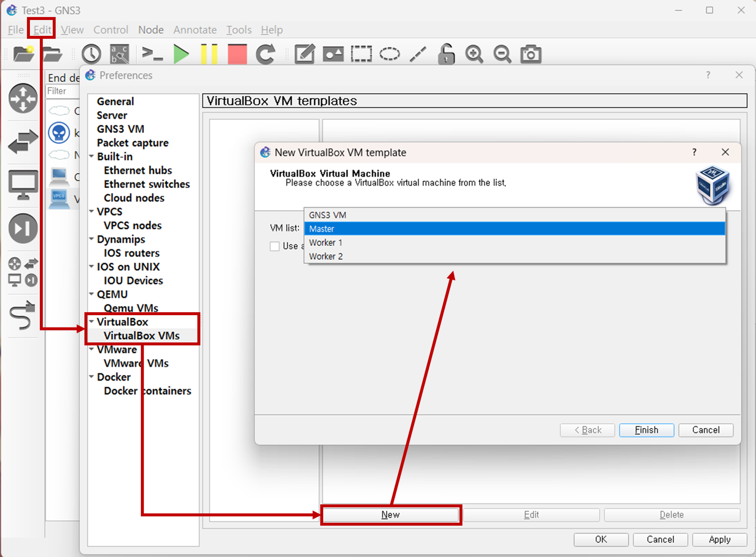Screen dimensions: 756x557
Task: Open the Tools menu
Action: (x=239, y=30)
